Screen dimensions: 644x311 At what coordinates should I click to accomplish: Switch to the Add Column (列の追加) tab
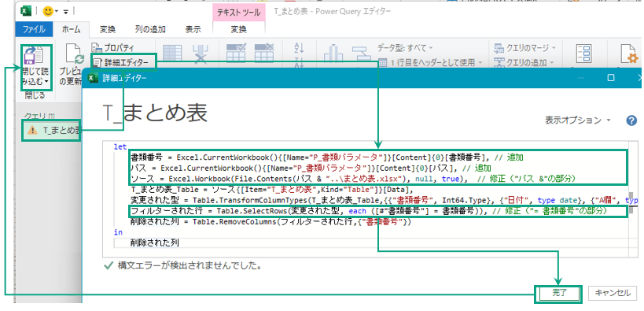click(x=150, y=29)
